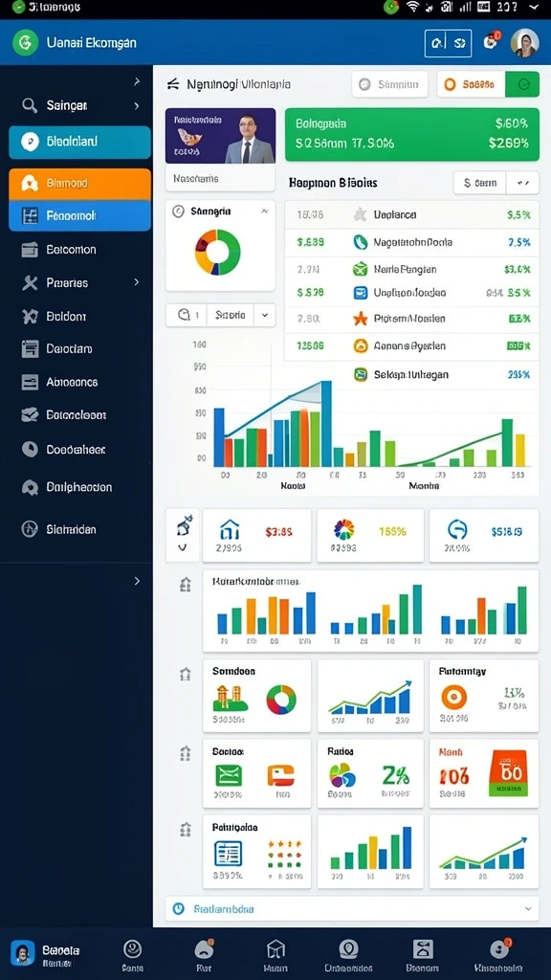The image size is (551, 980).
Task: Click the green G logo in header
Action: point(25,42)
